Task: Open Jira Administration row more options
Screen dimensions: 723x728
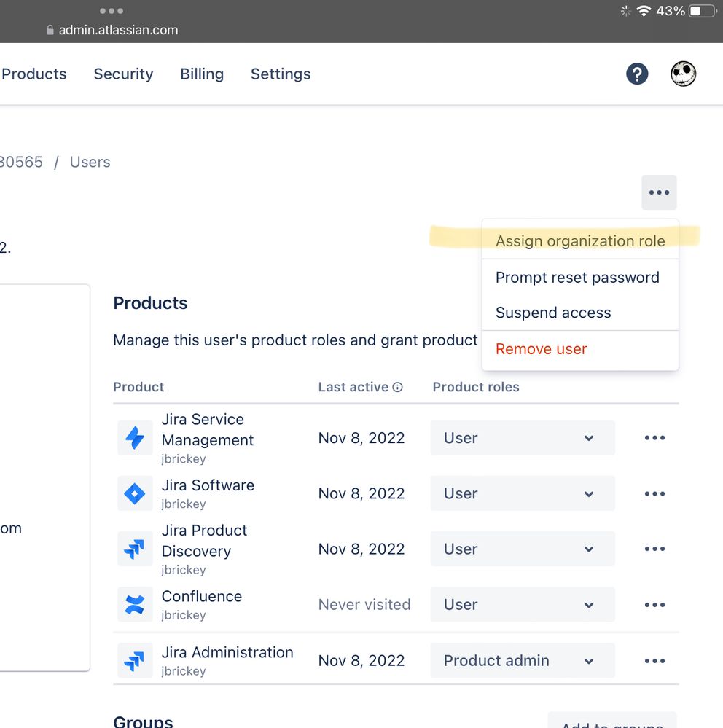Action: click(654, 661)
